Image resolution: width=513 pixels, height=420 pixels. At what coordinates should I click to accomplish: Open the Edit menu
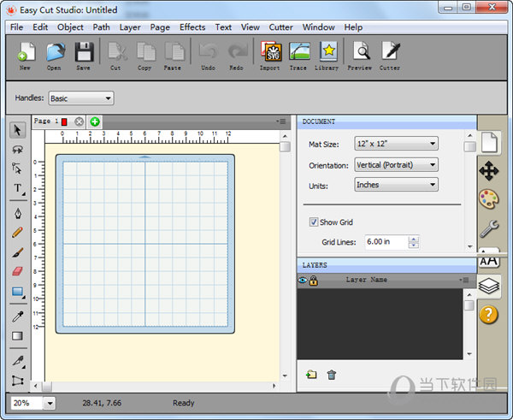coord(40,27)
